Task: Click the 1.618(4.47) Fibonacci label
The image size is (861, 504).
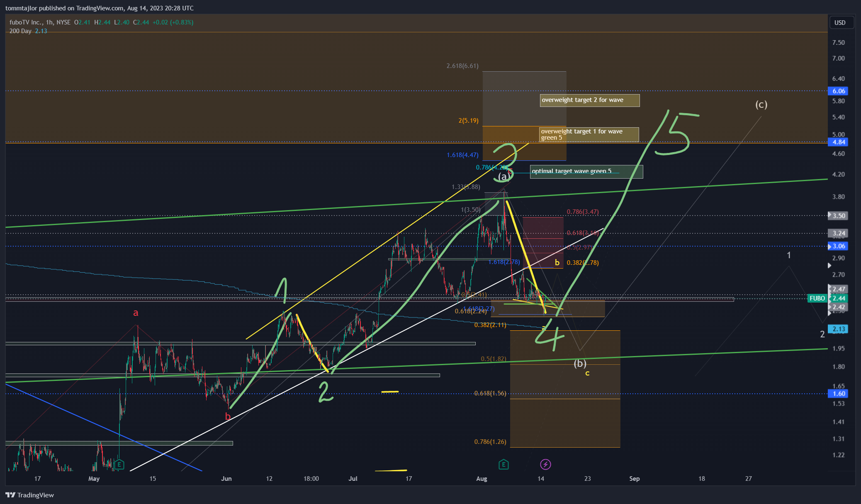Action: pos(462,155)
